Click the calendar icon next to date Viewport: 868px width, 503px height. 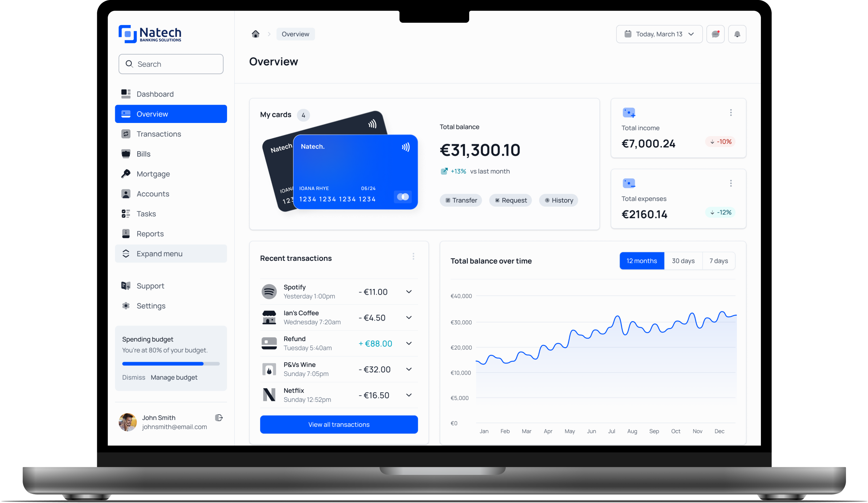[x=627, y=34]
